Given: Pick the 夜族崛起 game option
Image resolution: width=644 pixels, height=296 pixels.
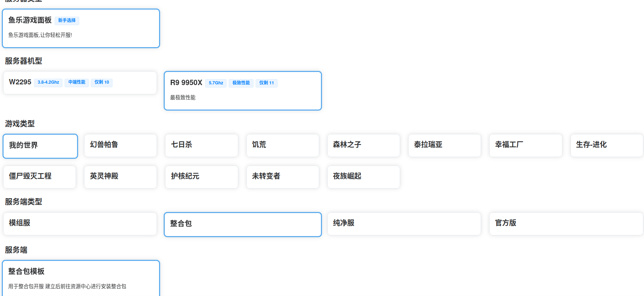Looking at the screenshot, I should pos(364,177).
